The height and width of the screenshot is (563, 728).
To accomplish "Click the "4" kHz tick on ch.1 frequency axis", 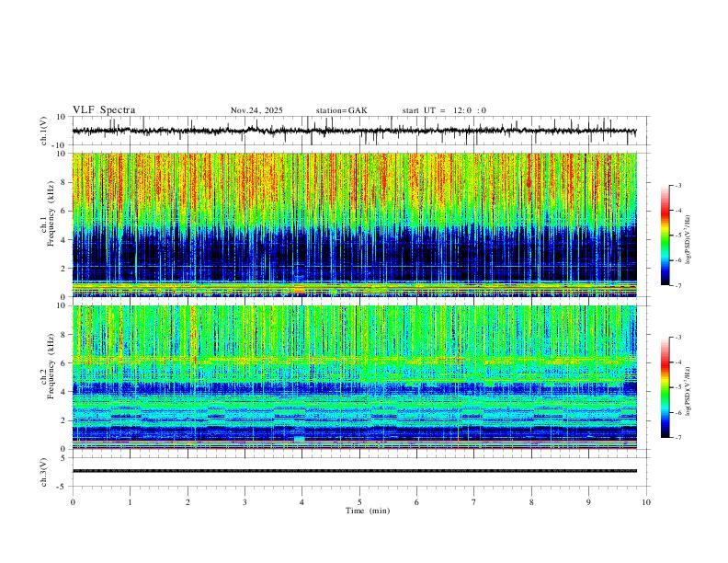I will (64, 240).
